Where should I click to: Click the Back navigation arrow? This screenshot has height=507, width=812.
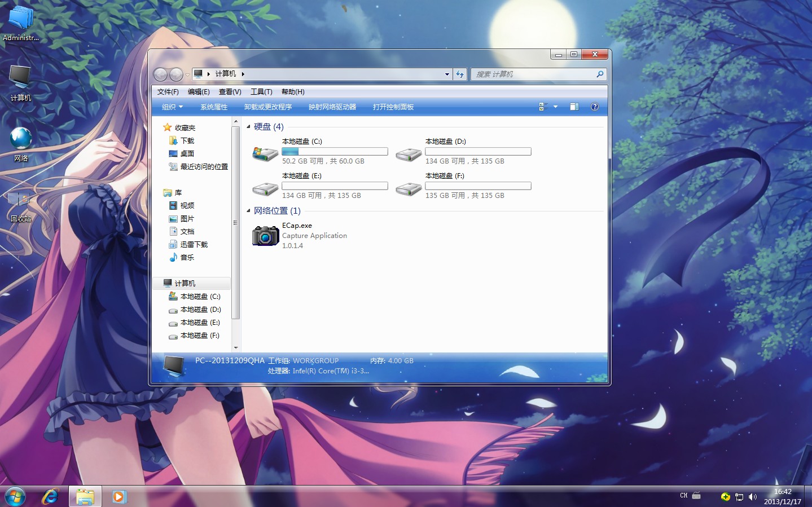[x=161, y=74]
